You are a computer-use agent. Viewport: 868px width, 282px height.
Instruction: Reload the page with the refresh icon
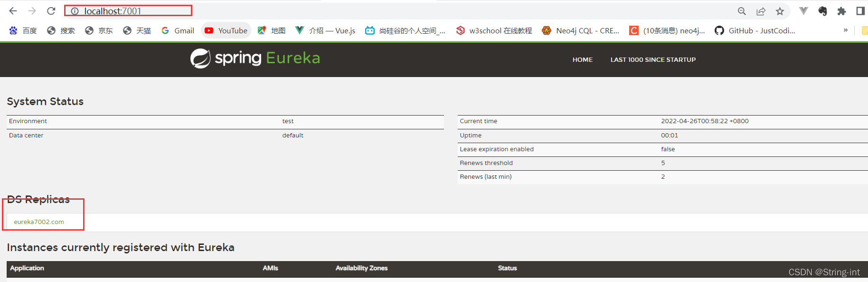coord(51,11)
